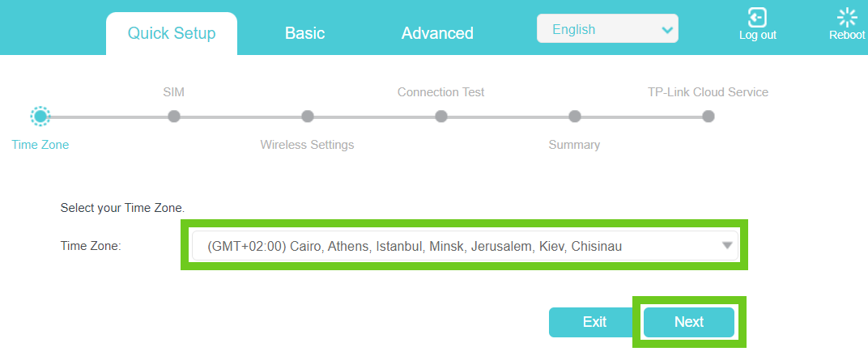The width and height of the screenshot is (868, 360).
Task: Click the TP-Link Cloud Service step dot
Action: click(708, 116)
